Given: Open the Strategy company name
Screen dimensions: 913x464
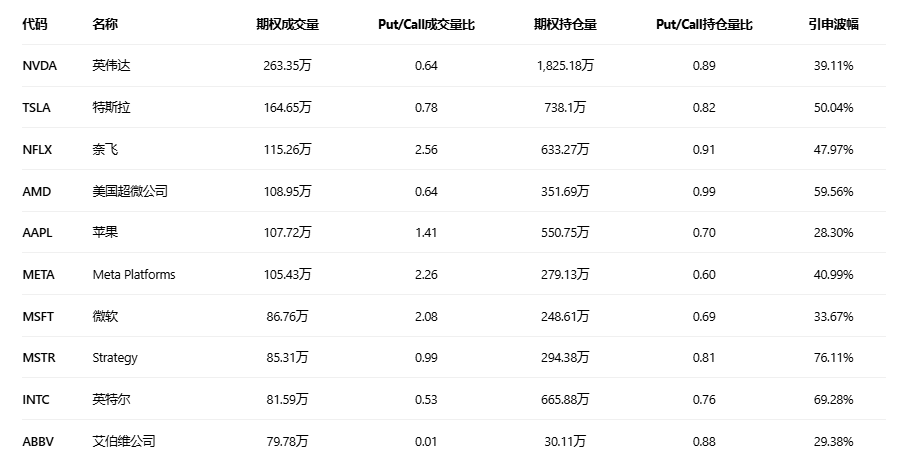Looking at the screenshot, I should [x=114, y=358].
